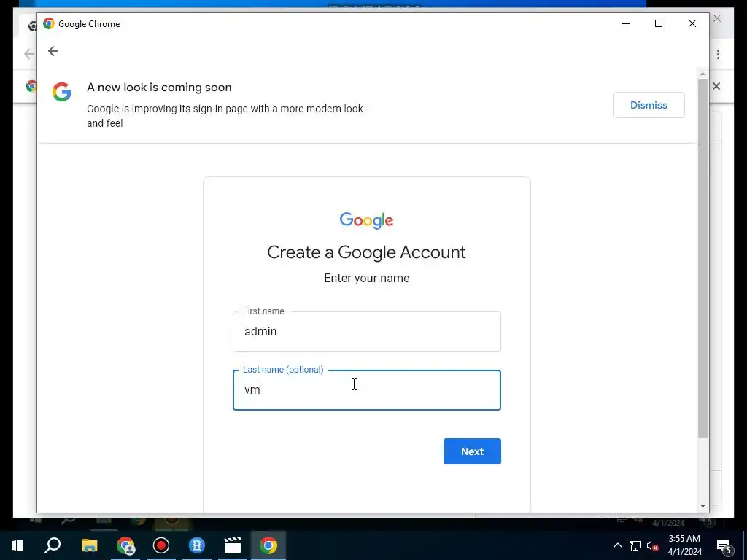
Task: Click the scrollbar's down arrow
Action: click(703, 506)
